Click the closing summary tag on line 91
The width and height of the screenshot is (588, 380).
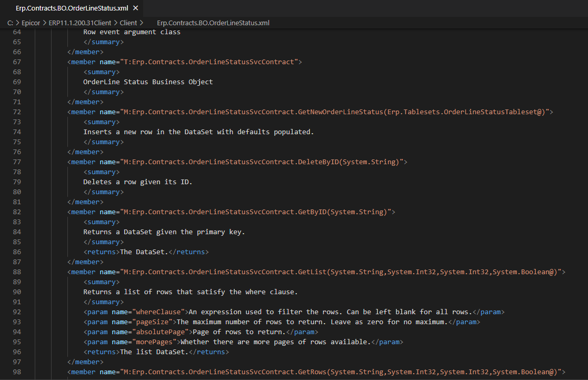[104, 302]
